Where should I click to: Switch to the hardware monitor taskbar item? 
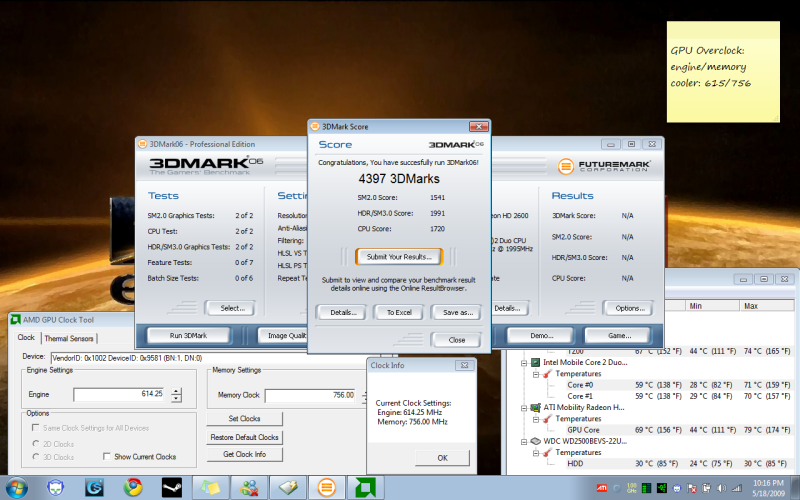pyautogui.click(x=288, y=488)
